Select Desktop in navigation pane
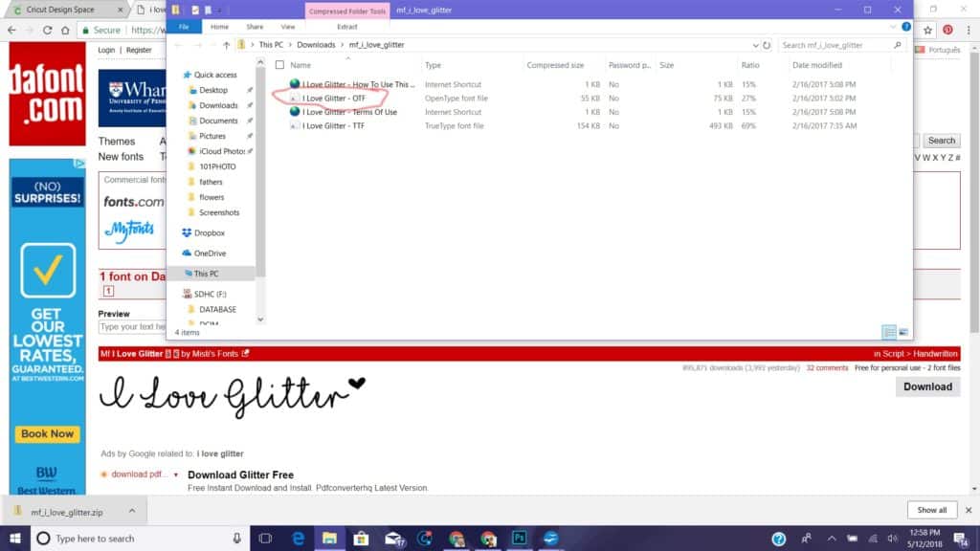 coord(213,90)
